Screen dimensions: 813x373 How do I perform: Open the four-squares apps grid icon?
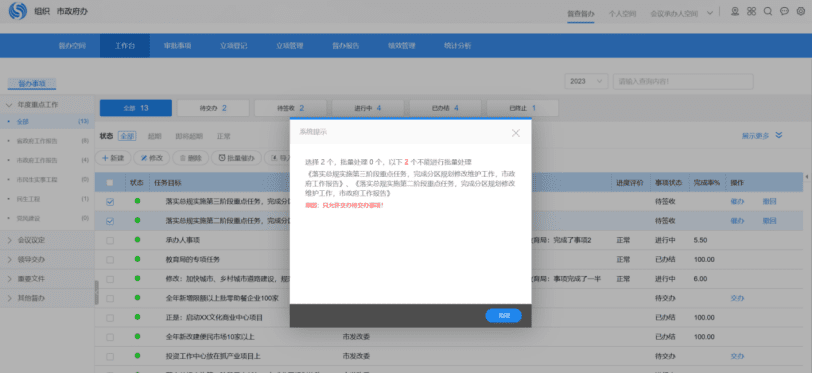751,11
